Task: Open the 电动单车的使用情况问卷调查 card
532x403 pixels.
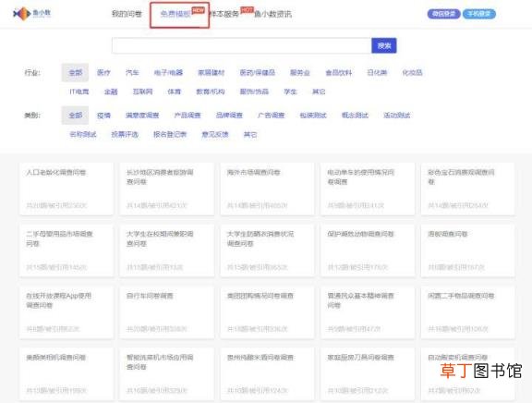Action: (x=368, y=189)
